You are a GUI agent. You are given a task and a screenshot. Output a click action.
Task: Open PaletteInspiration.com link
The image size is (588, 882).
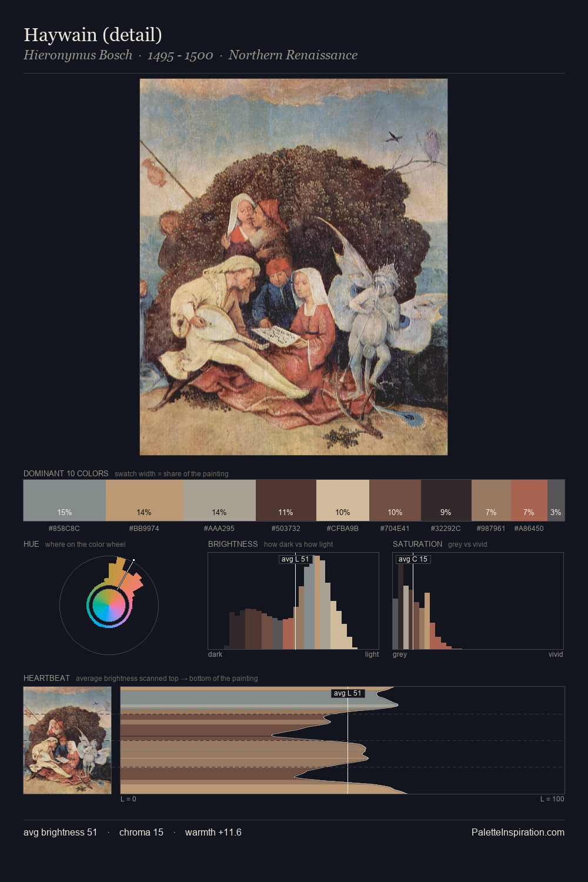pos(518,832)
